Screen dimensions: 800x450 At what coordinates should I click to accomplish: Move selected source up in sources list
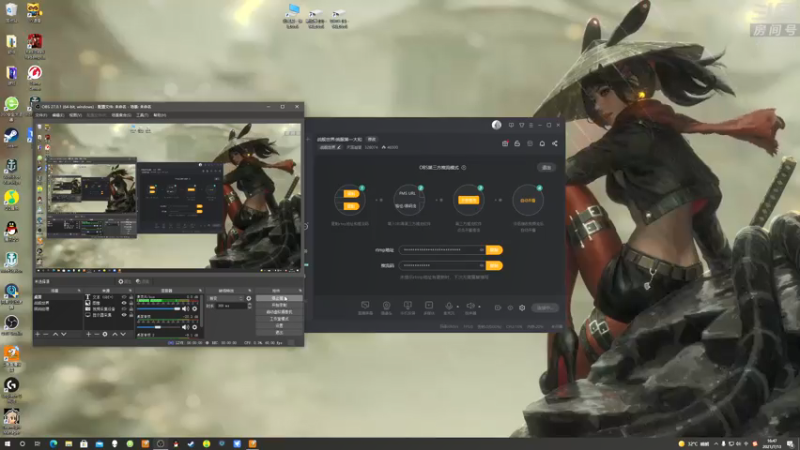[x=114, y=334]
